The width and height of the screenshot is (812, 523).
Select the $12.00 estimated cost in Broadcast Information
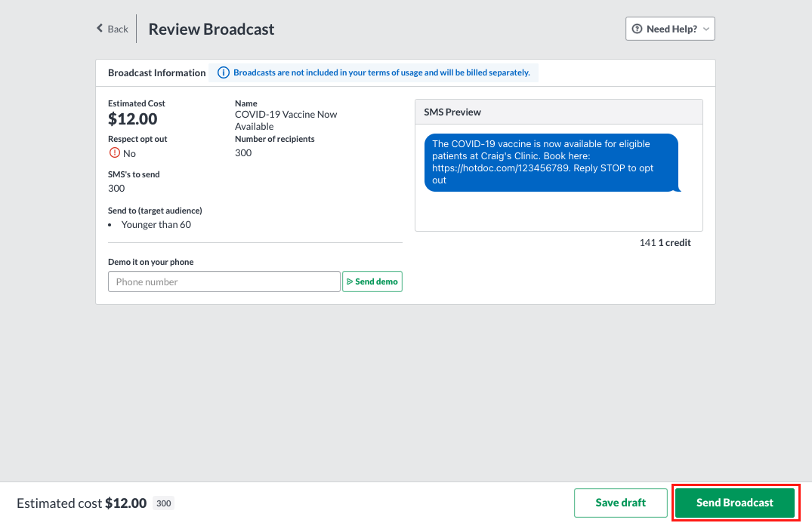tap(133, 119)
